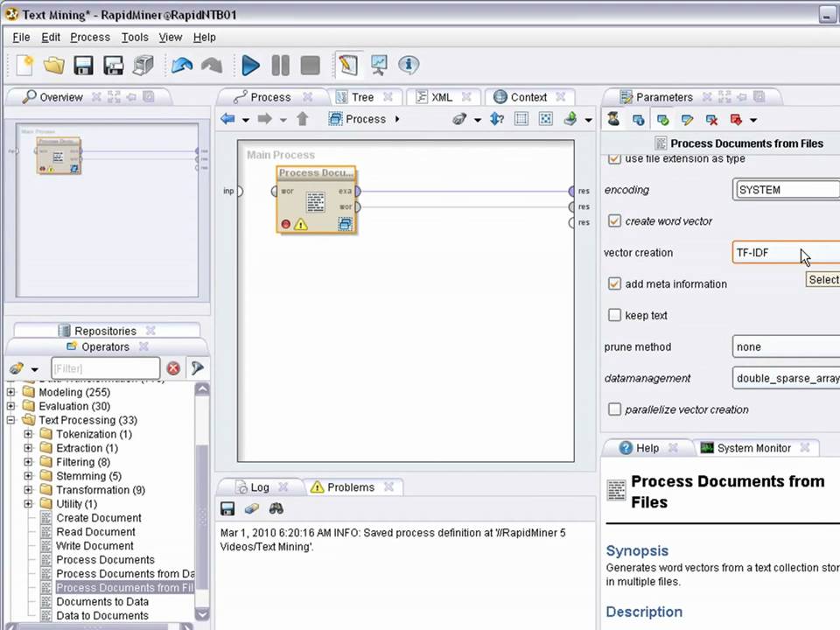
Task: Open the Welcome perspective info icon
Action: [409, 65]
